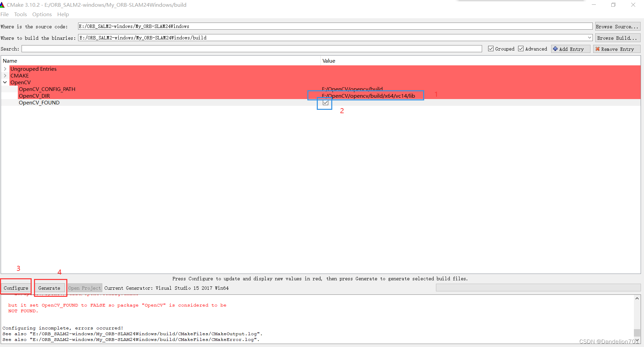
Task: Uncheck the Grouped checkbox
Action: pos(491,49)
